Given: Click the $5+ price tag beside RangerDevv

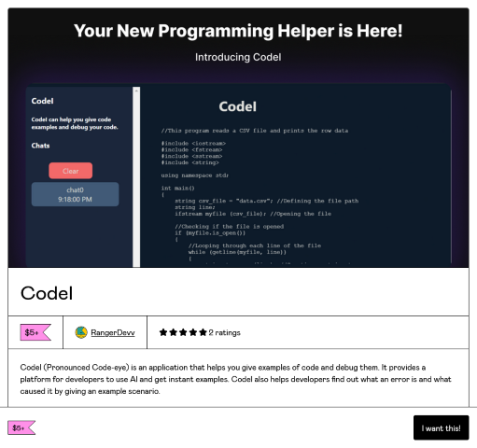Looking at the screenshot, I should coord(35,332).
